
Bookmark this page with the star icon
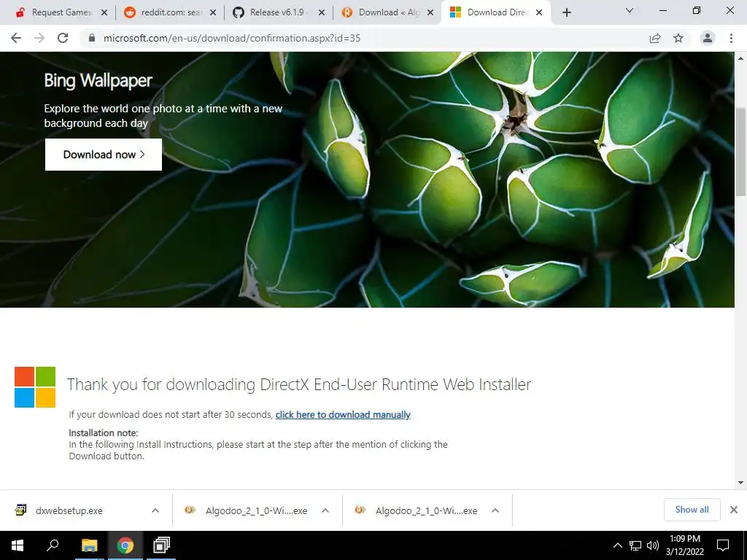678,38
